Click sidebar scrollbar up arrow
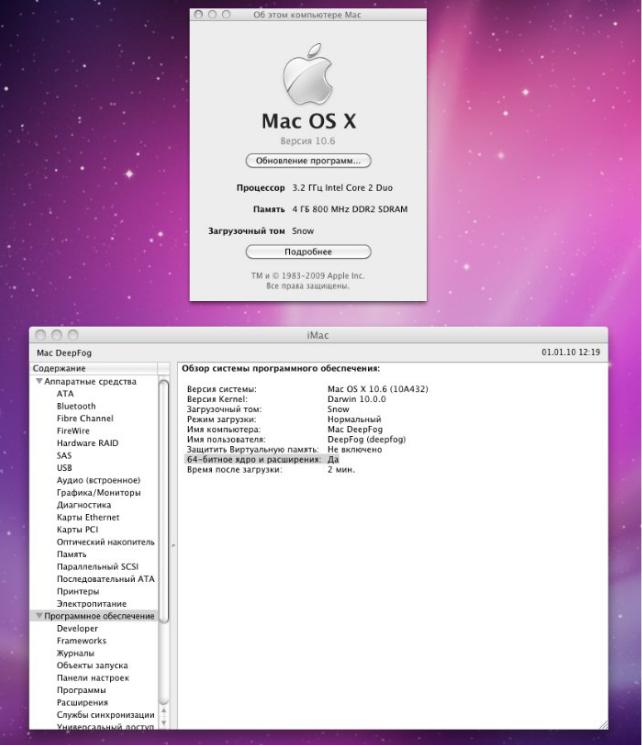The height and width of the screenshot is (745, 642). click(x=163, y=711)
